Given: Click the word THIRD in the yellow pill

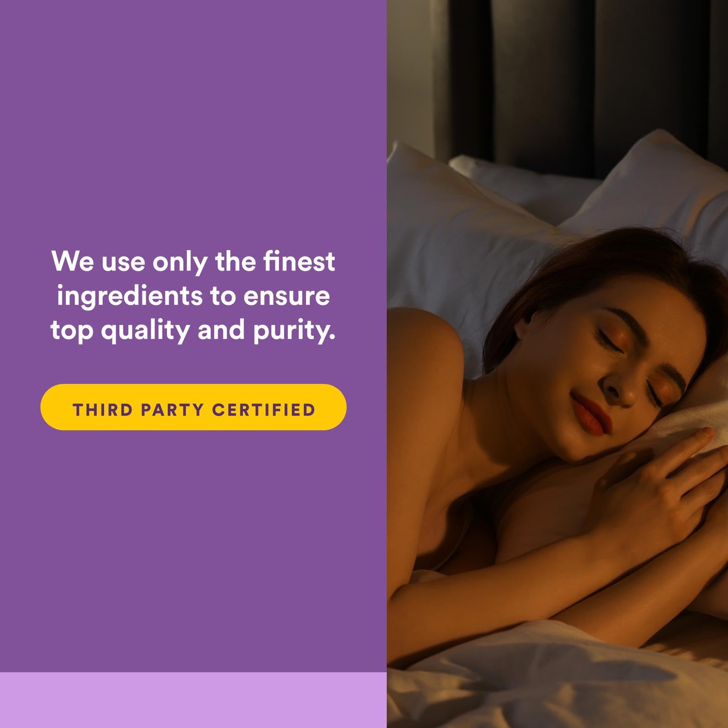Looking at the screenshot, I should click(x=103, y=410).
